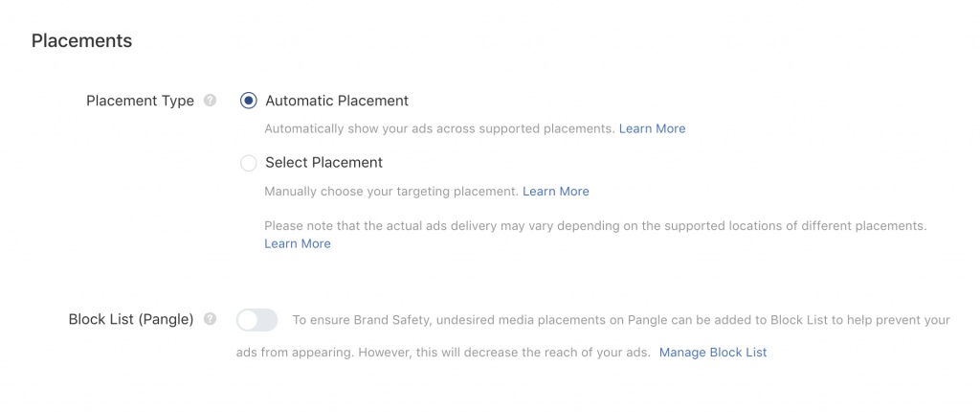Open Learn More below the ads delivery note
The image size is (980, 412).
(297, 244)
